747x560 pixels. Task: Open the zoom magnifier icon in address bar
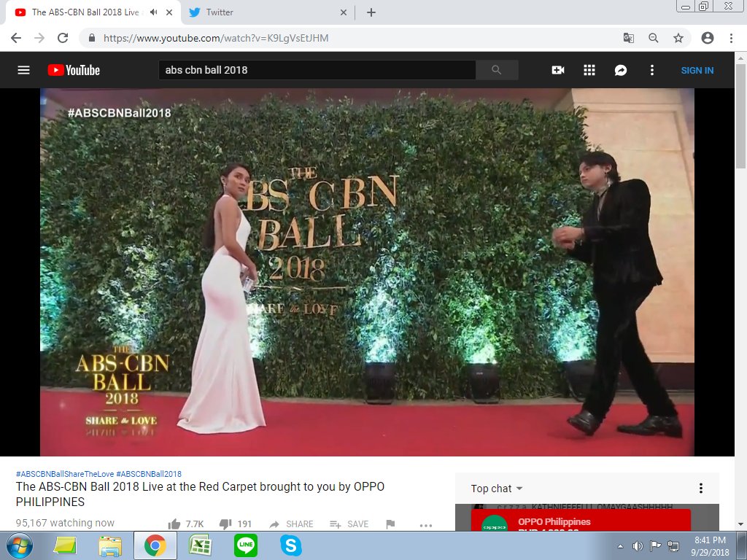pos(654,38)
